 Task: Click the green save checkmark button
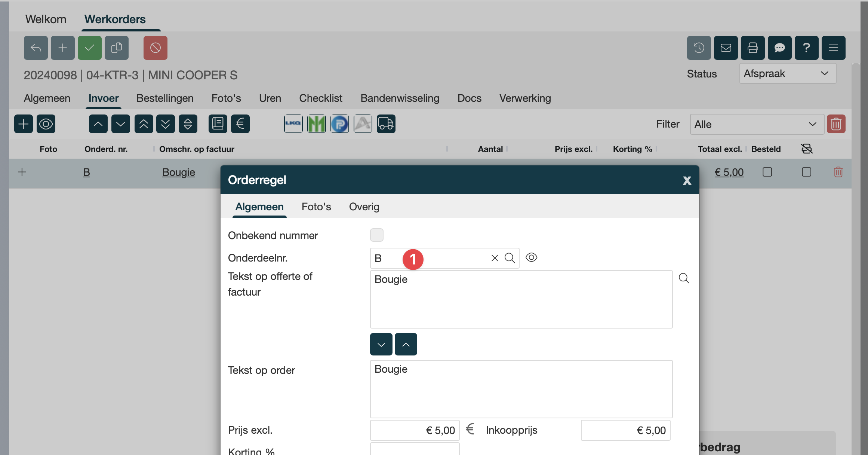(x=89, y=48)
